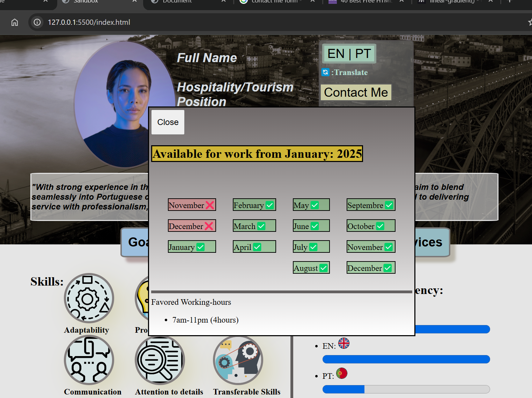Click the browser home icon
This screenshot has height=398, width=532.
click(x=15, y=22)
